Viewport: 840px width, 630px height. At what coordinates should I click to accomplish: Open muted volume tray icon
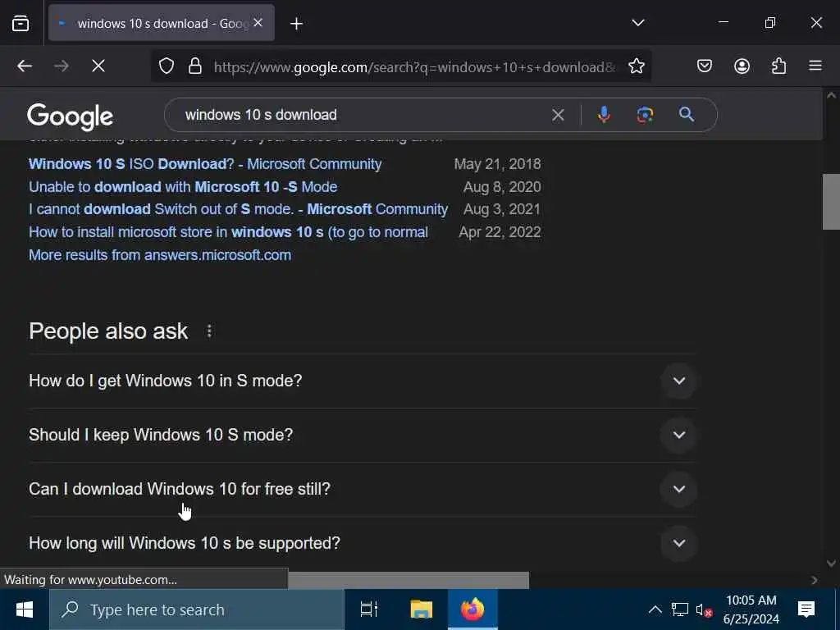(x=704, y=610)
